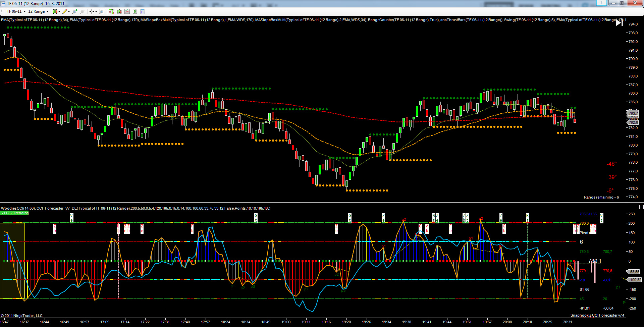Toggle the Chart Trader icon
This screenshot has width=644, height=327.
pos(111,11)
